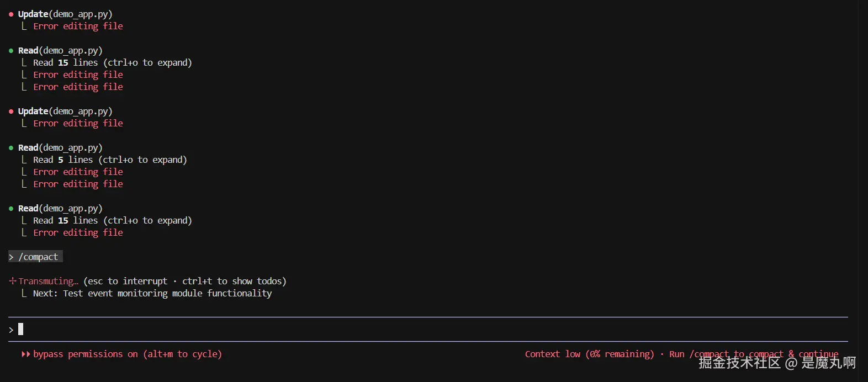Screen dimensions: 868x382
Task: Click the 'Context low (0% remaining)' indicator
Action: click(x=589, y=354)
